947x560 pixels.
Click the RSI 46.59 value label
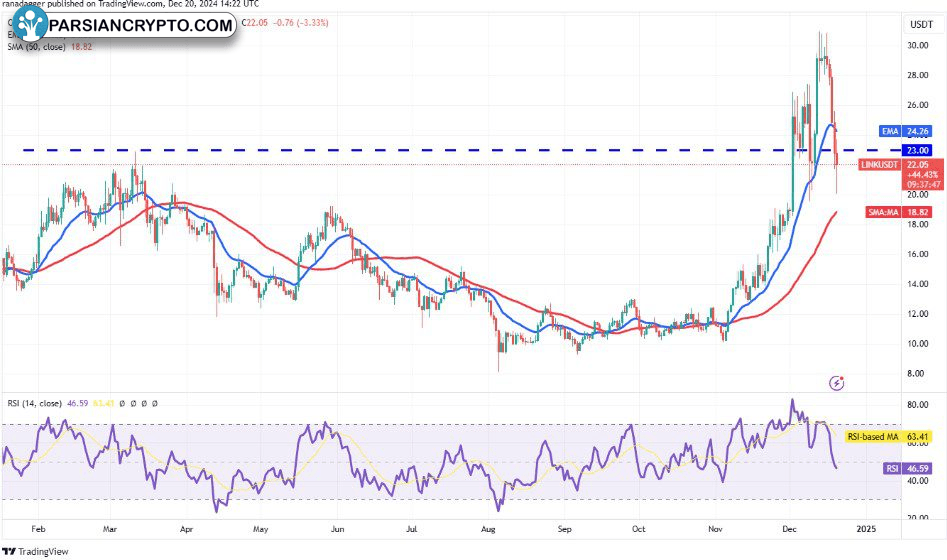[x=907, y=468]
